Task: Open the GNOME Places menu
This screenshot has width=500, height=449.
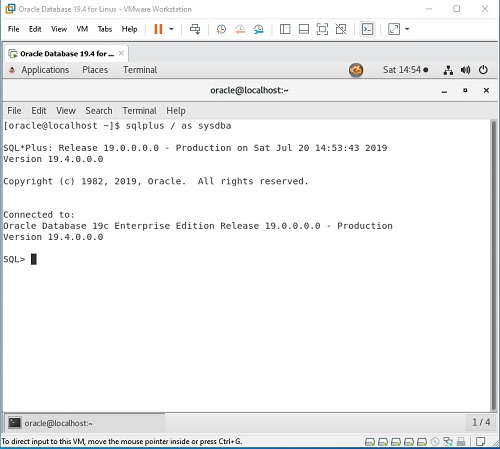Action: point(95,70)
